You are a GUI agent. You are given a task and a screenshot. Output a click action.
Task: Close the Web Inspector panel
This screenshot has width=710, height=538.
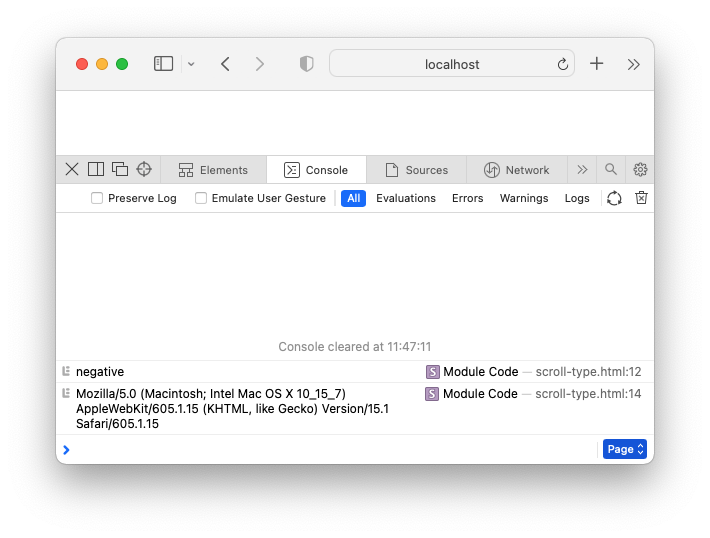coord(72,169)
